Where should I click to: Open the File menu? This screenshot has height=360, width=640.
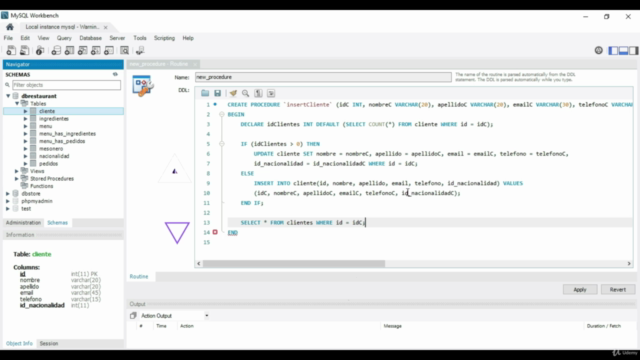[x=8, y=38]
